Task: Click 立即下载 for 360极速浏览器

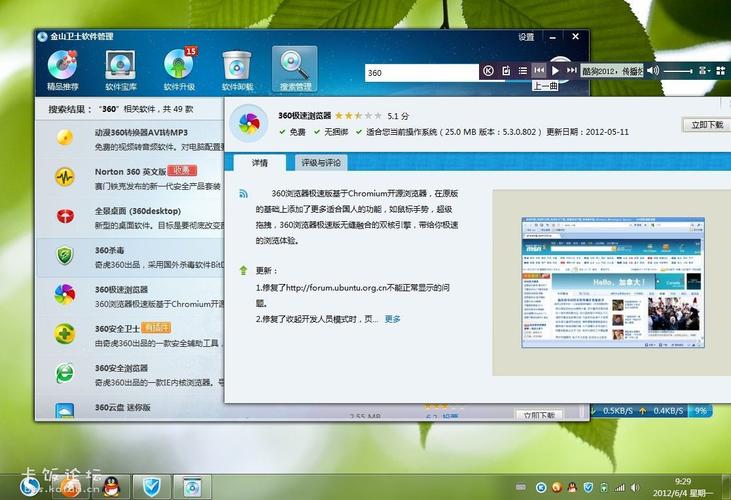Action: coord(706,124)
